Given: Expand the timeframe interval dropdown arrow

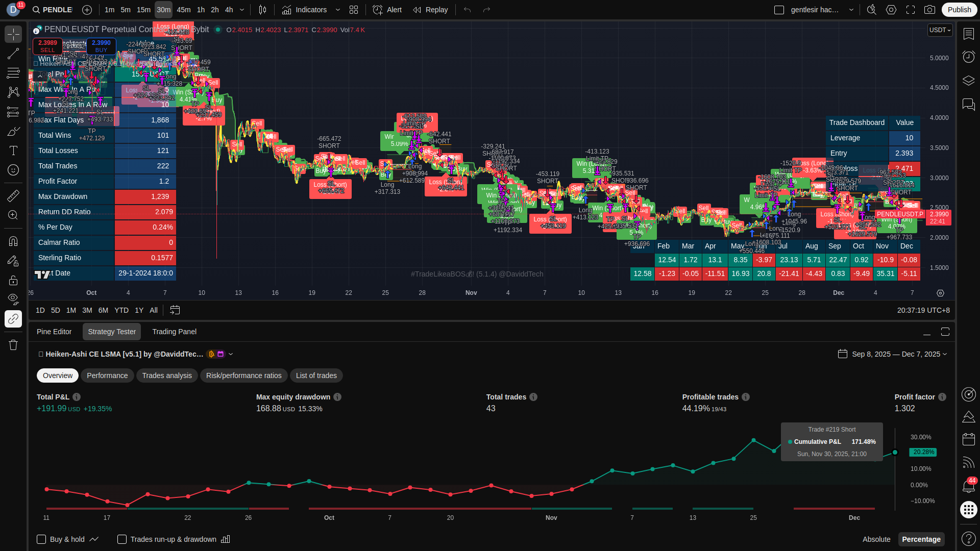Looking at the screenshot, I should pyautogui.click(x=242, y=10).
